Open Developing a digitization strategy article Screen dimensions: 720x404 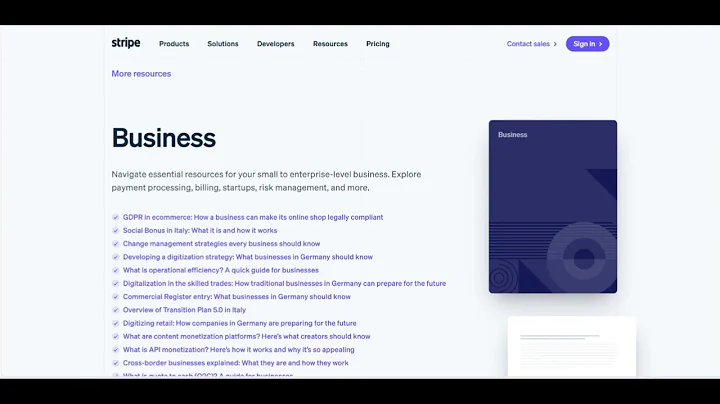[x=248, y=257]
